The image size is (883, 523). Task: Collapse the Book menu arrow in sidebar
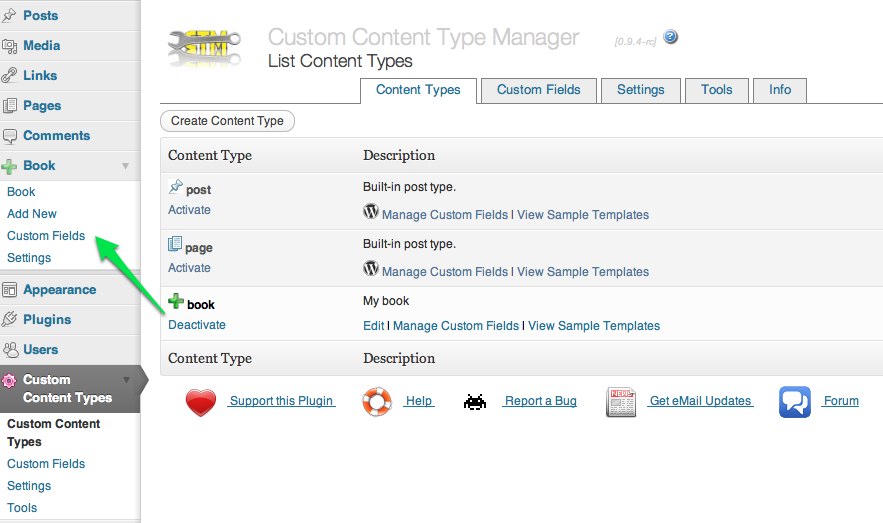[126, 166]
